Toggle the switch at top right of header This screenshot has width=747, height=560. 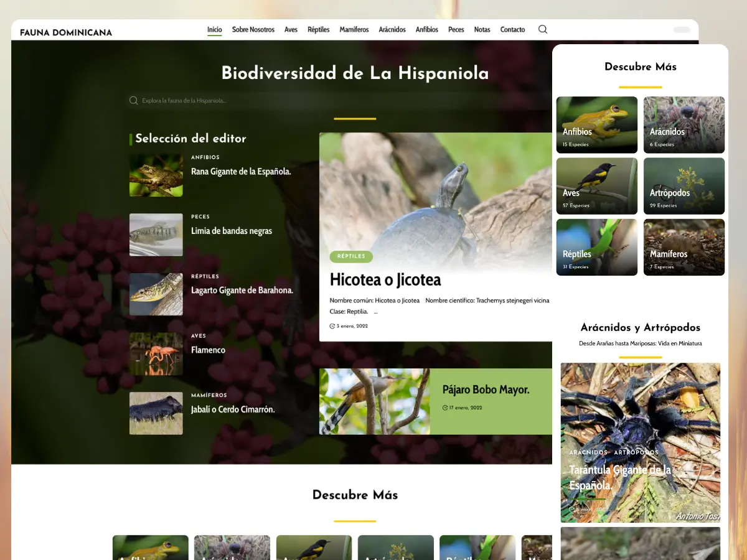pos(682,30)
